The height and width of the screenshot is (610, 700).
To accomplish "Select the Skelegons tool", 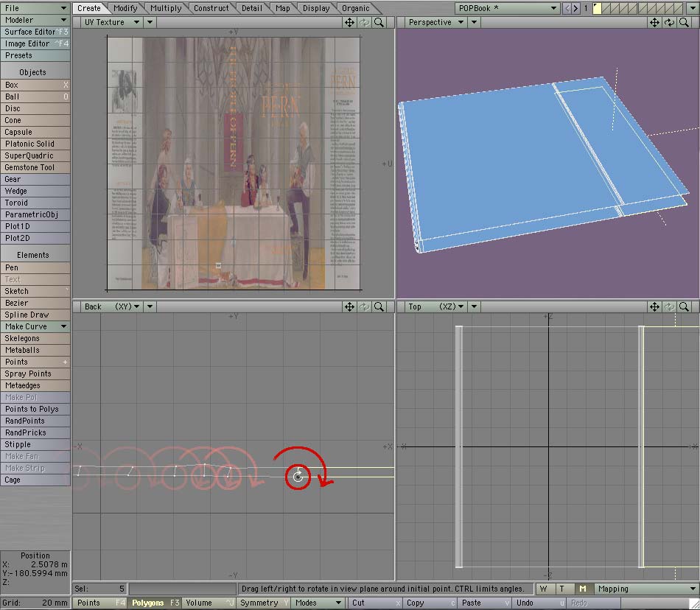I will (35, 338).
